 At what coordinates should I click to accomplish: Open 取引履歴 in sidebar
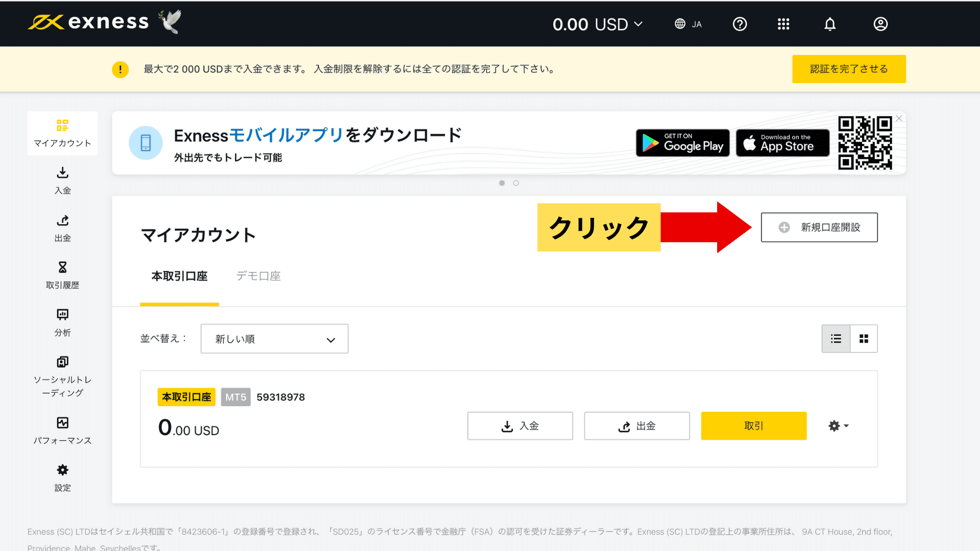(62, 275)
